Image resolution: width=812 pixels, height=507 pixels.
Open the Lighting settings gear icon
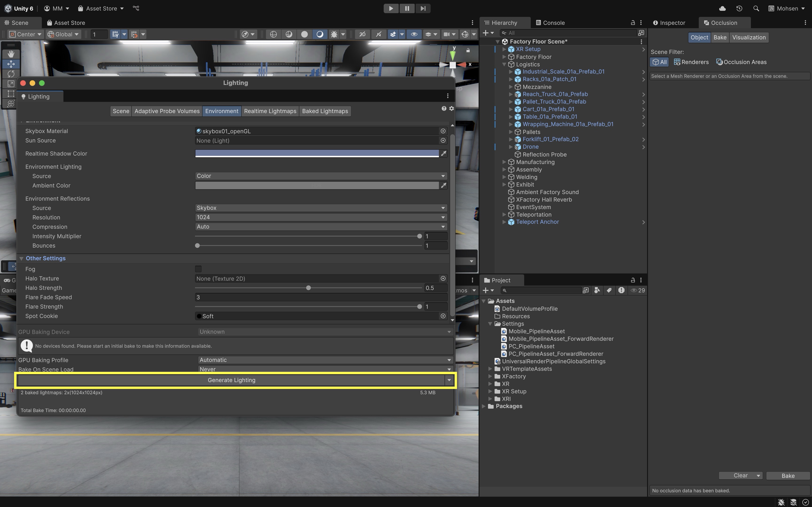[452, 108]
